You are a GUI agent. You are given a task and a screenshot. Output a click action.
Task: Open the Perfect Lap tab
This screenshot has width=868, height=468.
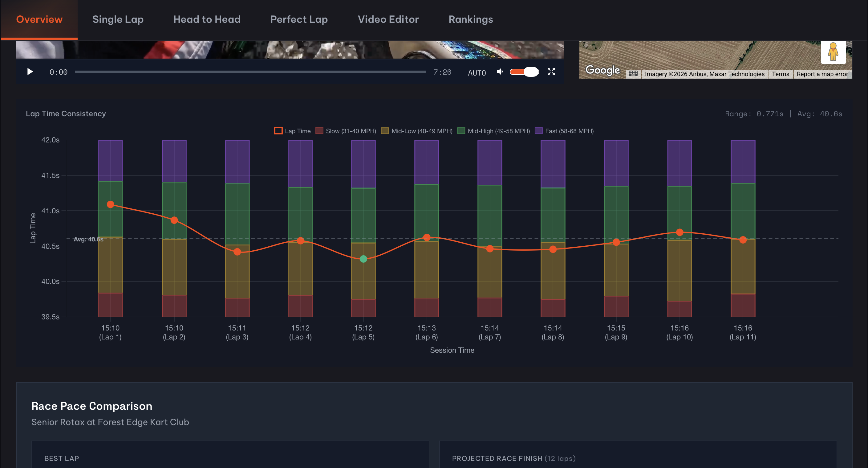299,19
